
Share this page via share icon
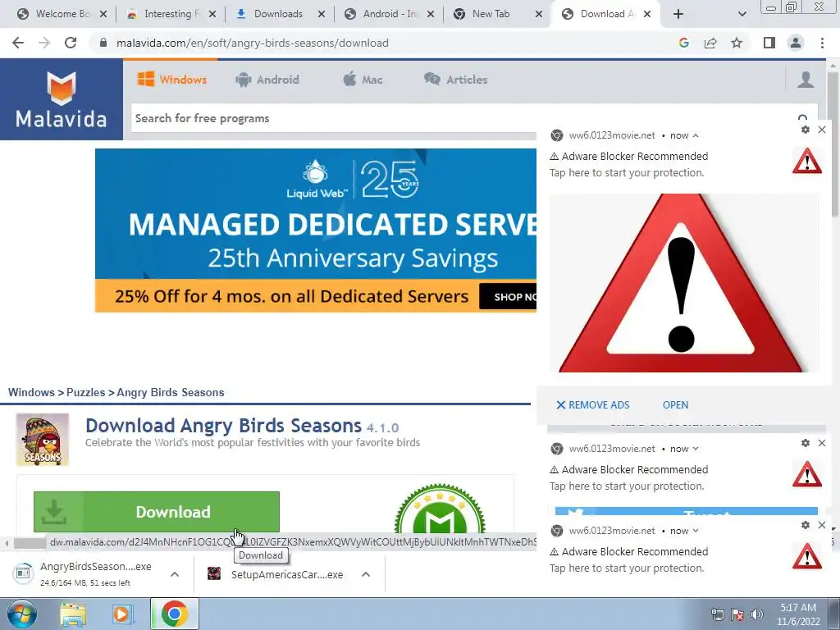710,43
